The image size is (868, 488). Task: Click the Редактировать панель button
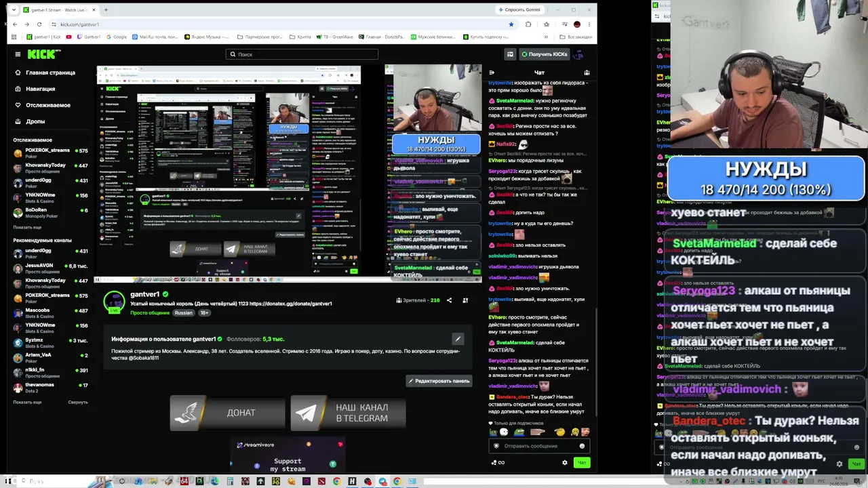point(439,381)
